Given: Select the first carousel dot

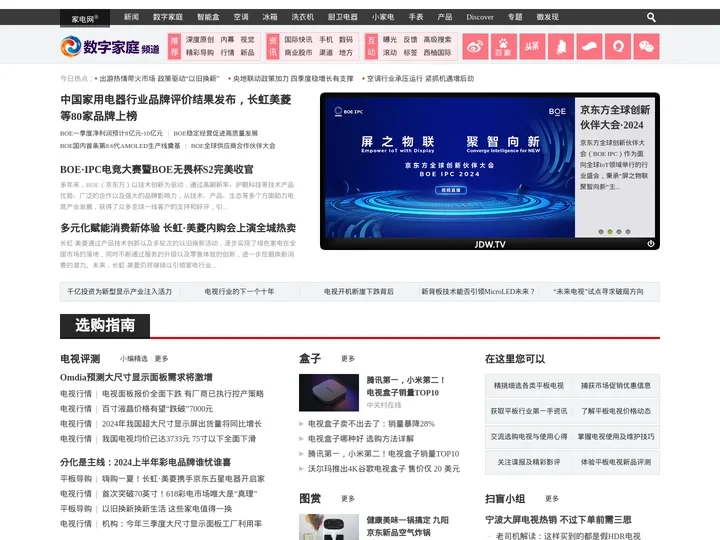Looking at the screenshot, I should click(601, 232).
